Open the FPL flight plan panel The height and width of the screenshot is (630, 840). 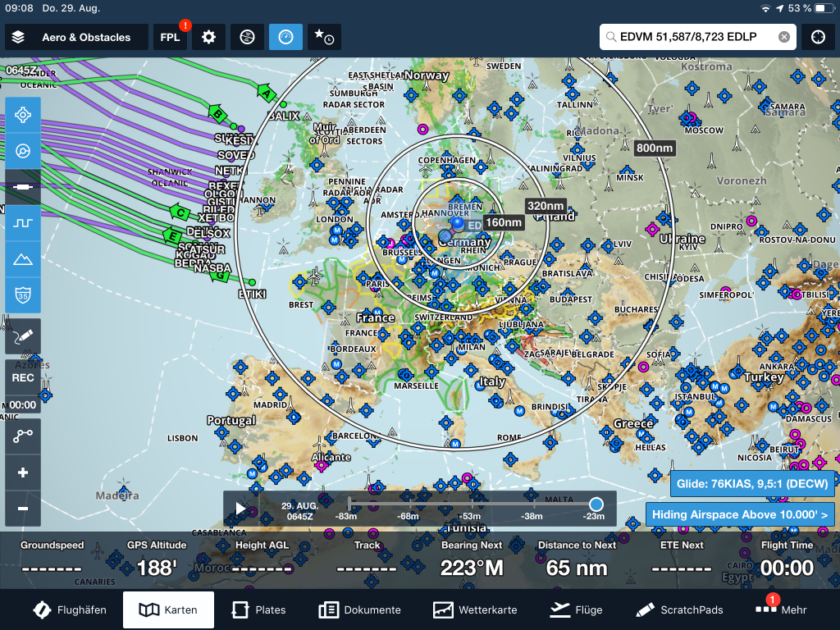(171, 37)
